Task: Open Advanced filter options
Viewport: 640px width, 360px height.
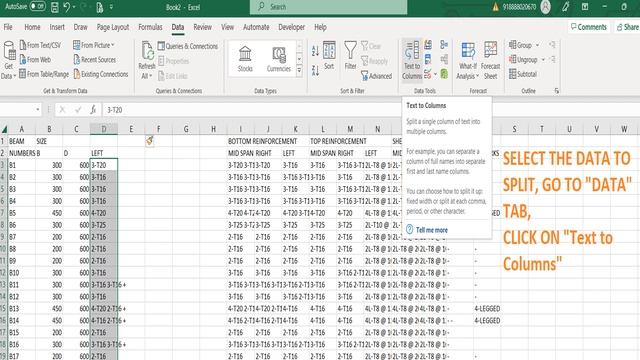Action: [376, 76]
